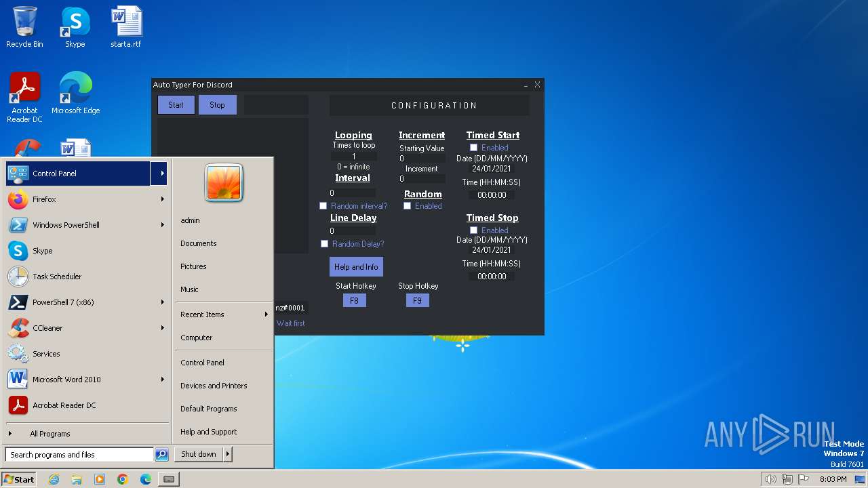This screenshot has width=868, height=488.
Task: Enable the Random Delay checkbox
Action: 325,244
